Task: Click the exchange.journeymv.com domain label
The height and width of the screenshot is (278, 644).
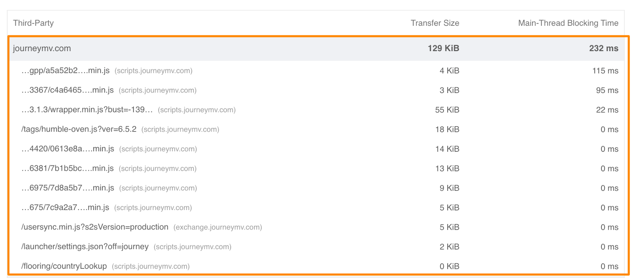Action: (x=218, y=227)
